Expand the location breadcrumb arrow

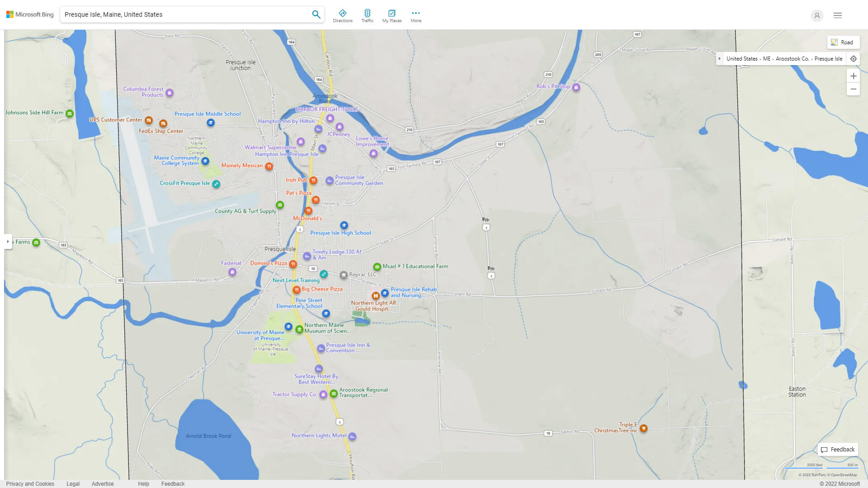(x=720, y=59)
